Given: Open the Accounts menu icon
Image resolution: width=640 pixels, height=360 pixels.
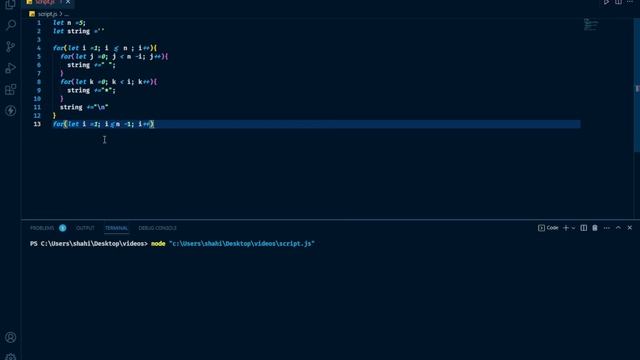Looking at the screenshot, I should pos(10,337).
